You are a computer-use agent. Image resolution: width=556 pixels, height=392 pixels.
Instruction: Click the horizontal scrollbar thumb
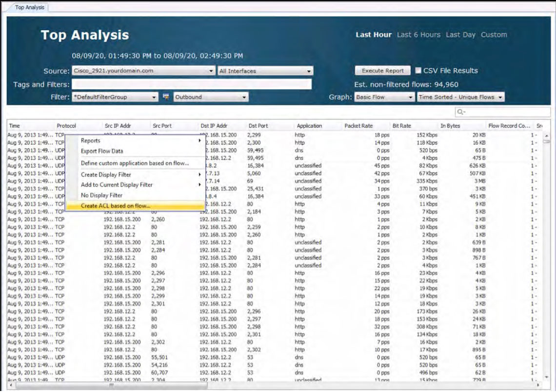pos(112,385)
